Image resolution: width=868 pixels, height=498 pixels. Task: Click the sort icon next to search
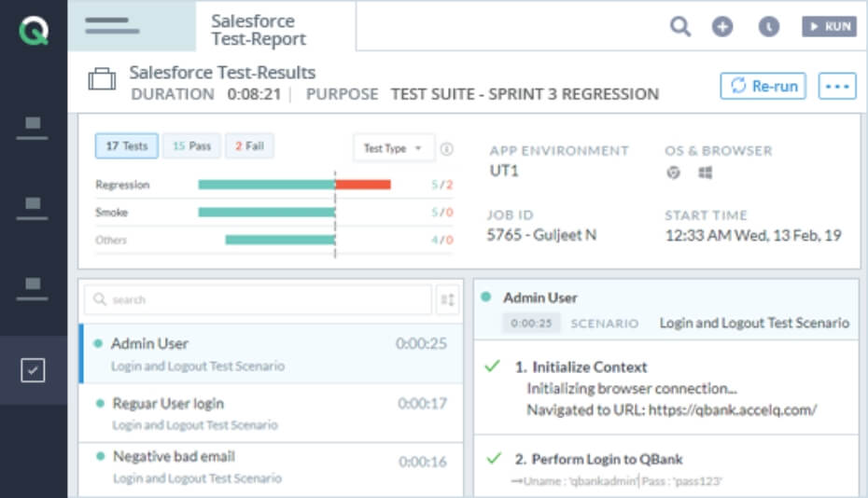(x=448, y=299)
